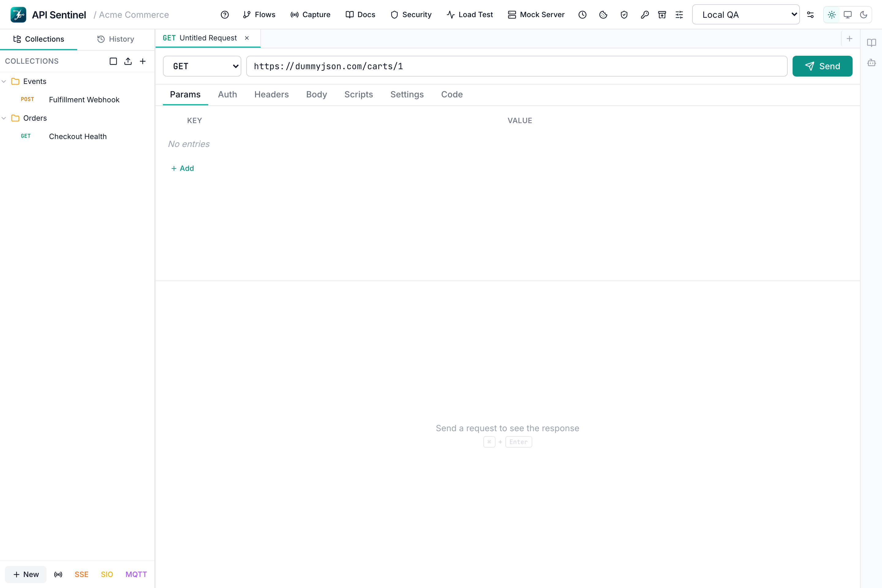Open the sliders preferences icon in toolbar
This screenshot has height=588, width=882.
(x=679, y=15)
